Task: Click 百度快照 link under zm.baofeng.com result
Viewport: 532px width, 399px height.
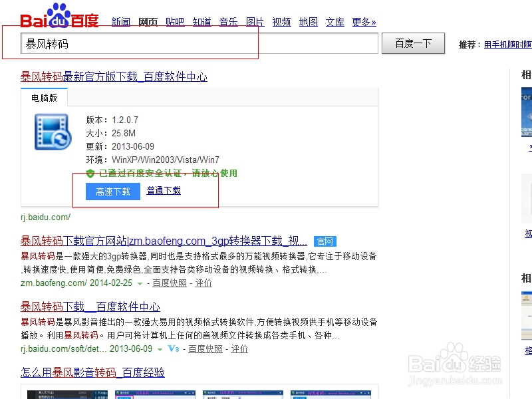Action: [170, 283]
